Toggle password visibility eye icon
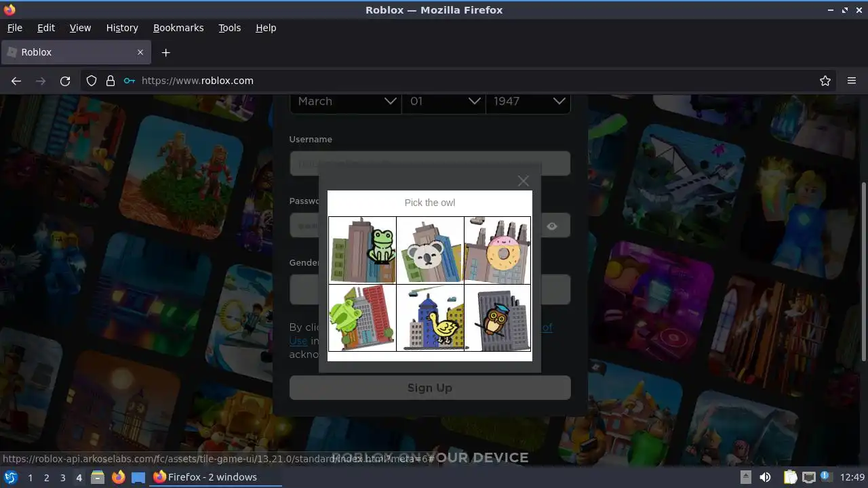The image size is (868, 488). coord(552,226)
